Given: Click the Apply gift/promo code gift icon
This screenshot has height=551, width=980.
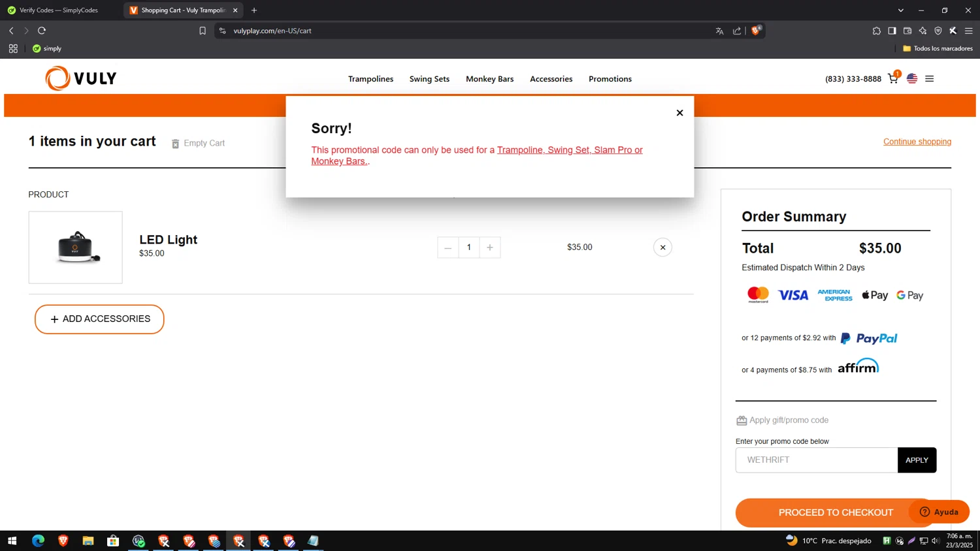Looking at the screenshot, I should pyautogui.click(x=742, y=420).
